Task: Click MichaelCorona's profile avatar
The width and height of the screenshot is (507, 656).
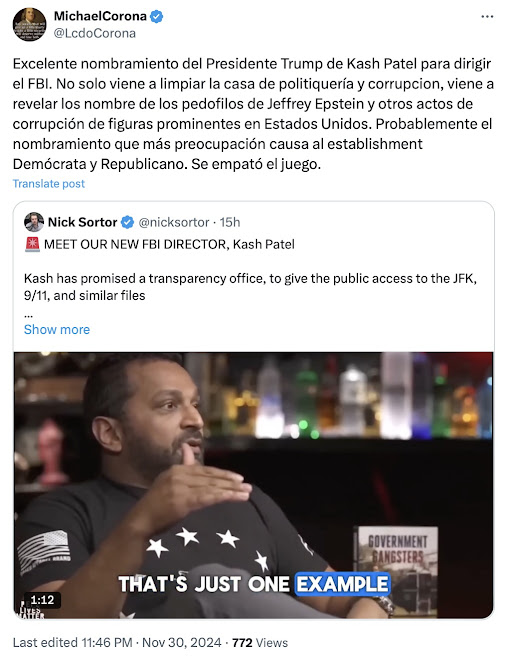Action: (29, 25)
